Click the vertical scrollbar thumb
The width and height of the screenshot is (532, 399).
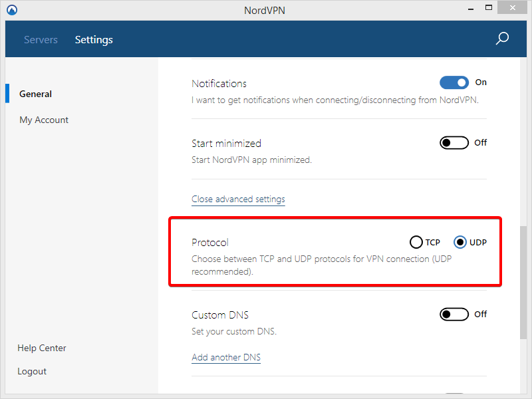pyautogui.click(x=523, y=282)
